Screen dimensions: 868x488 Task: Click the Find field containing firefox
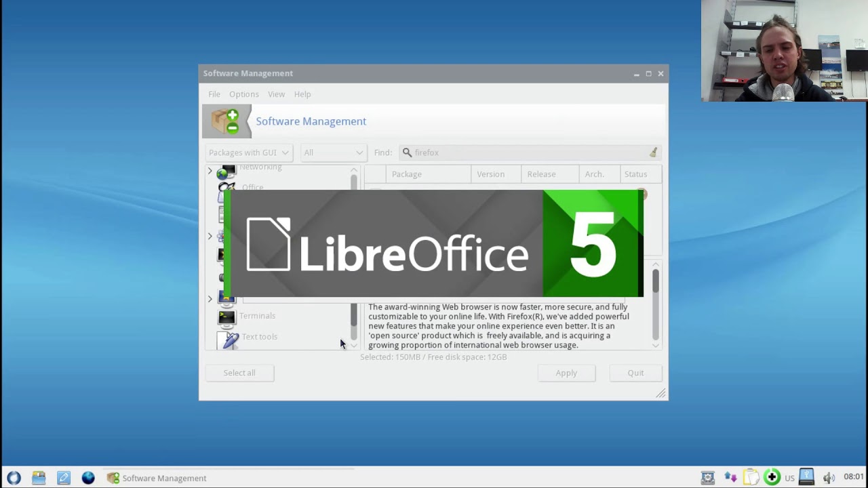point(529,152)
